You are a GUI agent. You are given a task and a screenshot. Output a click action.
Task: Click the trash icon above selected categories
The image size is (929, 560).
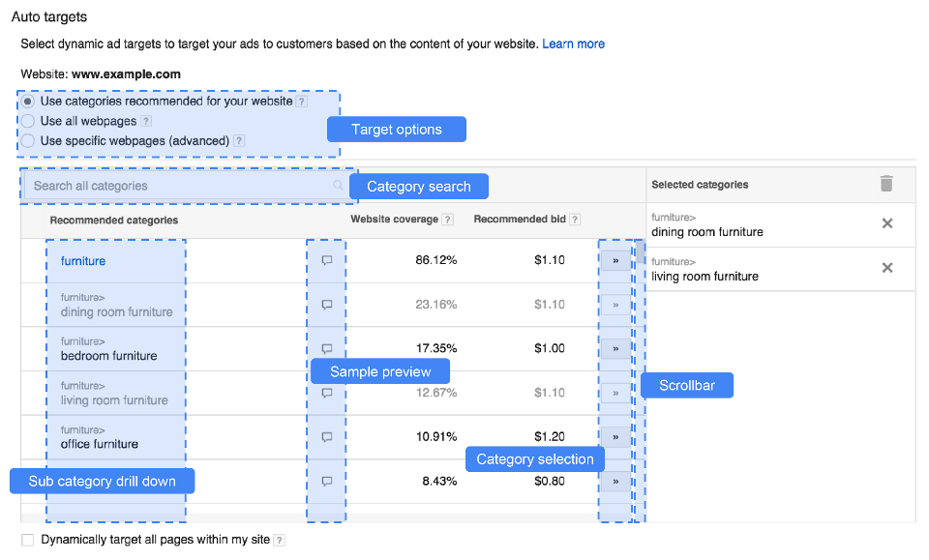[x=886, y=184]
